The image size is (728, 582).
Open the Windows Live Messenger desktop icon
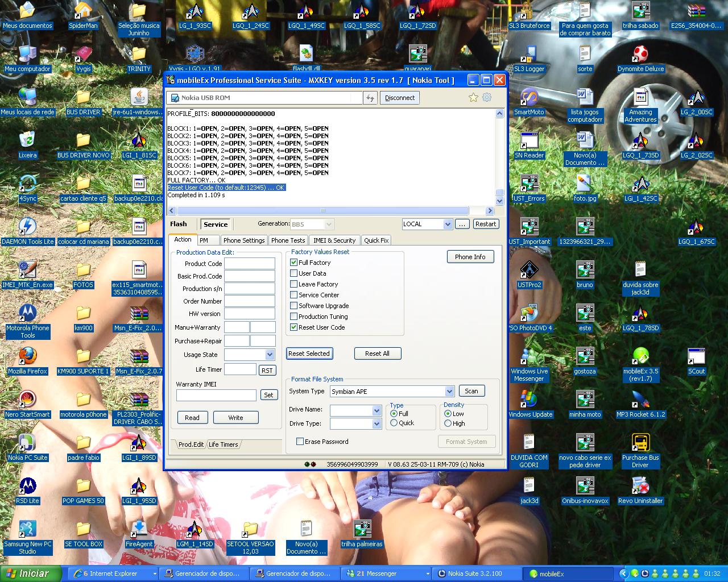tap(529, 364)
